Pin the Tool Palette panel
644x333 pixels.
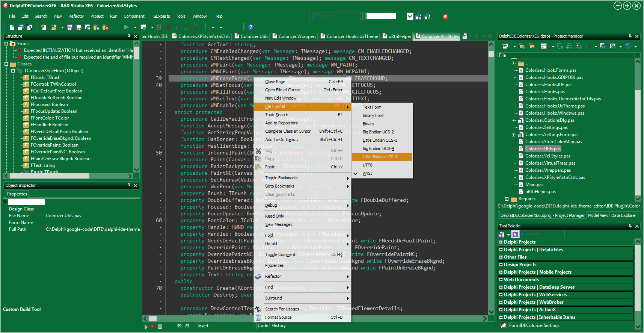tap(630, 226)
